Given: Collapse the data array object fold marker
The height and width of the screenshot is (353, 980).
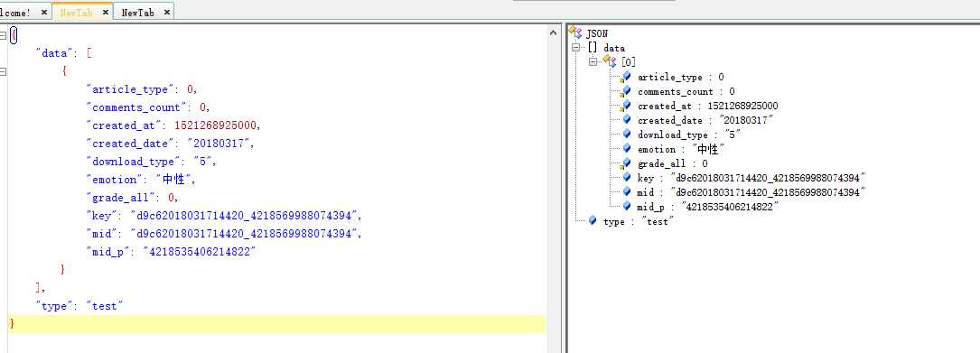Looking at the screenshot, I should [x=3, y=72].
